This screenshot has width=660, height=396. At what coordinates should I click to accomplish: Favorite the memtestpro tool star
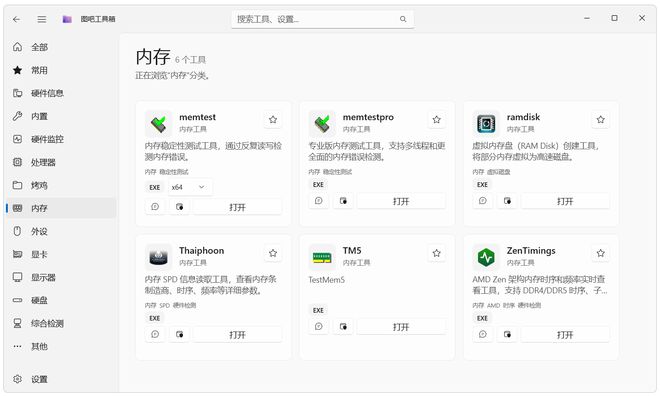(x=436, y=120)
